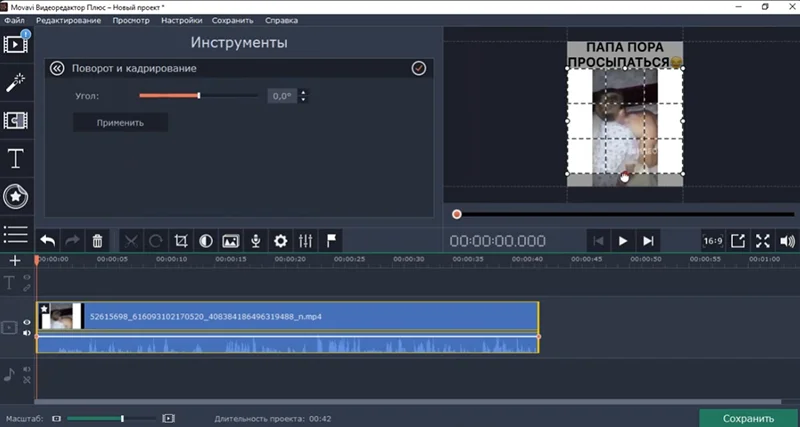Click the preview volume speaker icon
Image resolution: width=800 pixels, height=427 pixels.
coord(787,241)
